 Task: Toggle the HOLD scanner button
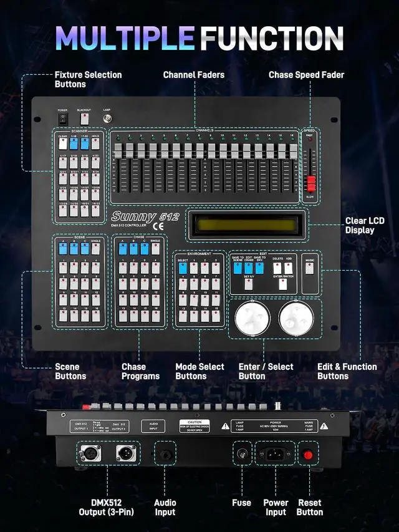click(x=95, y=143)
